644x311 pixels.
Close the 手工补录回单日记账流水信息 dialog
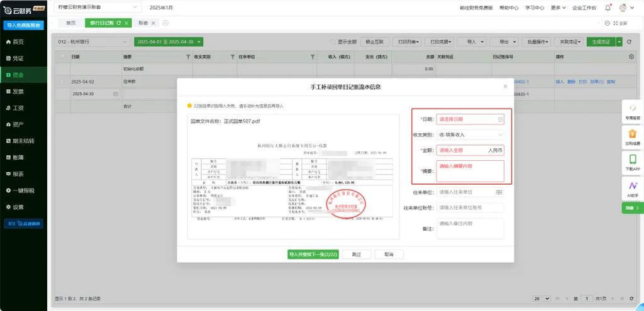point(505,86)
